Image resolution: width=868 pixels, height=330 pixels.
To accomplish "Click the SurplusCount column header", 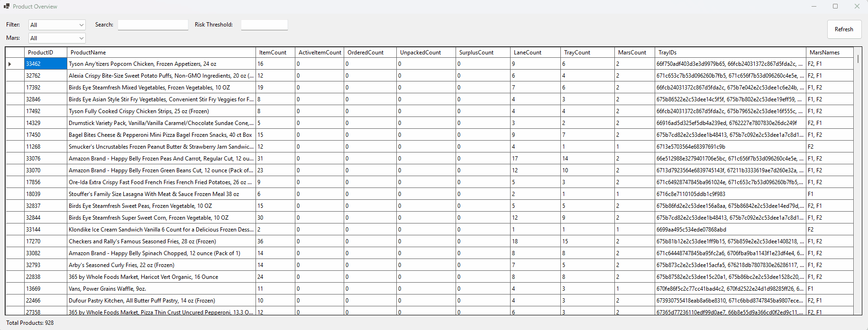I will 483,52.
